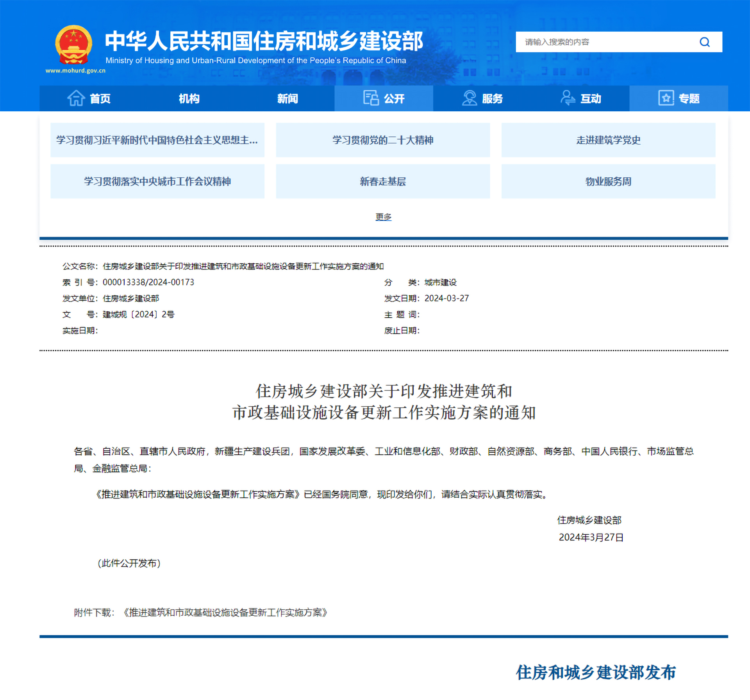
Task: Click the national emblem logo
Action: coord(73,45)
